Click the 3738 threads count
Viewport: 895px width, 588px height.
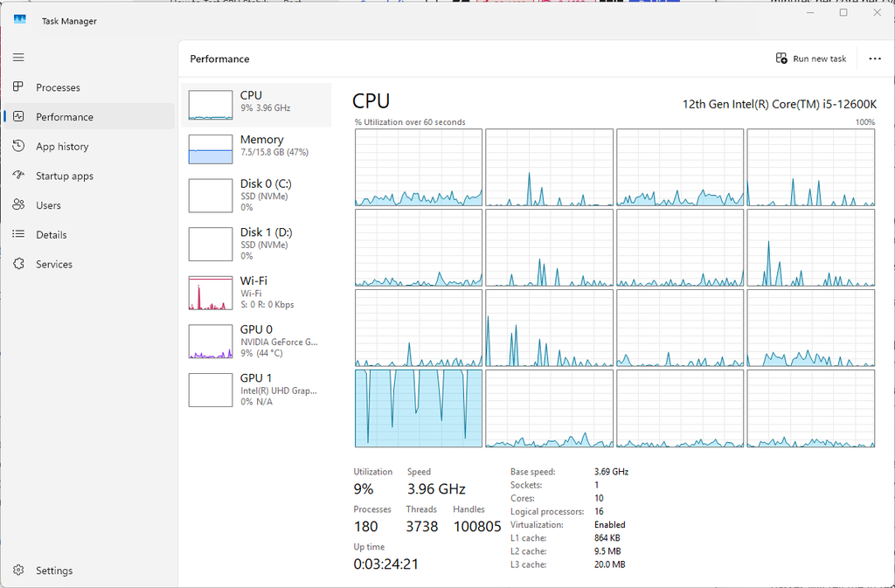pos(422,527)
